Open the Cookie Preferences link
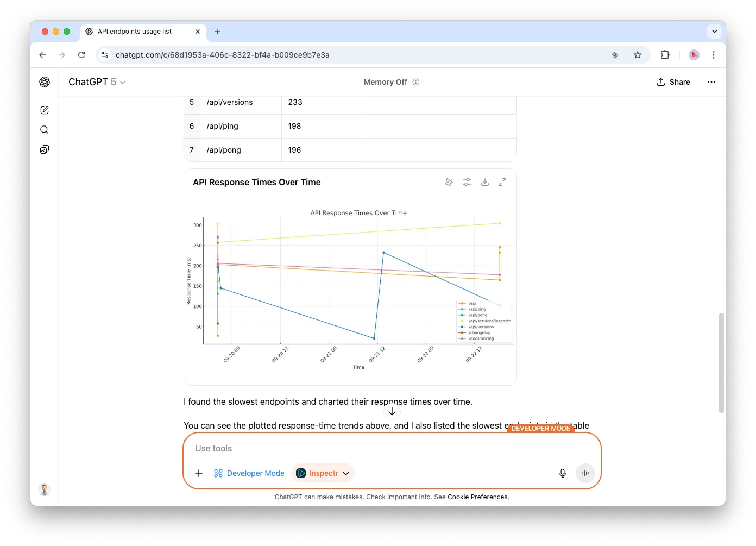 pos(477,497)
